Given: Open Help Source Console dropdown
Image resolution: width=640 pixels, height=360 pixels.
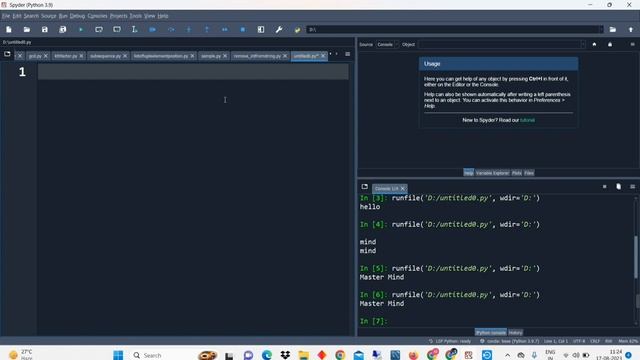Looking at the screenshot, I should (x=387, y=44).
